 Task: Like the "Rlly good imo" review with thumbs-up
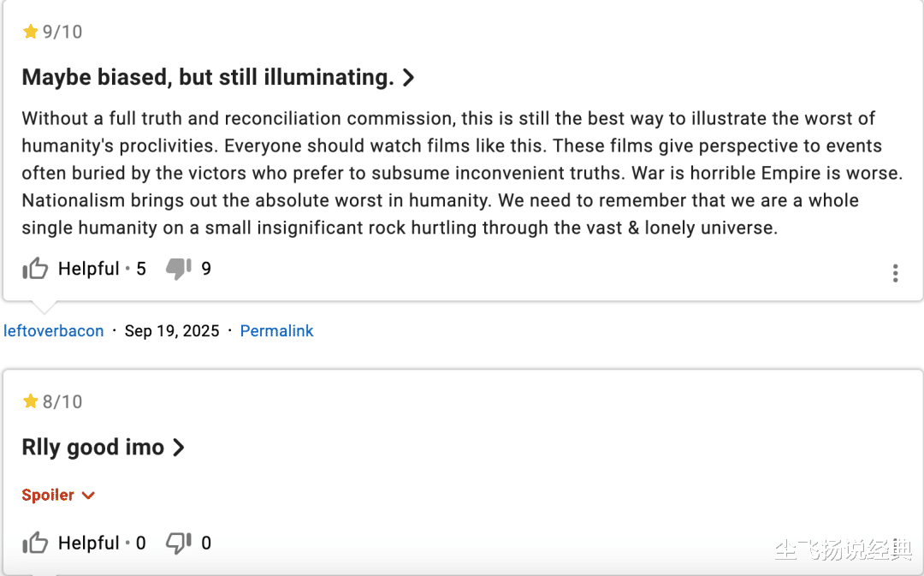tap(35, 543)
